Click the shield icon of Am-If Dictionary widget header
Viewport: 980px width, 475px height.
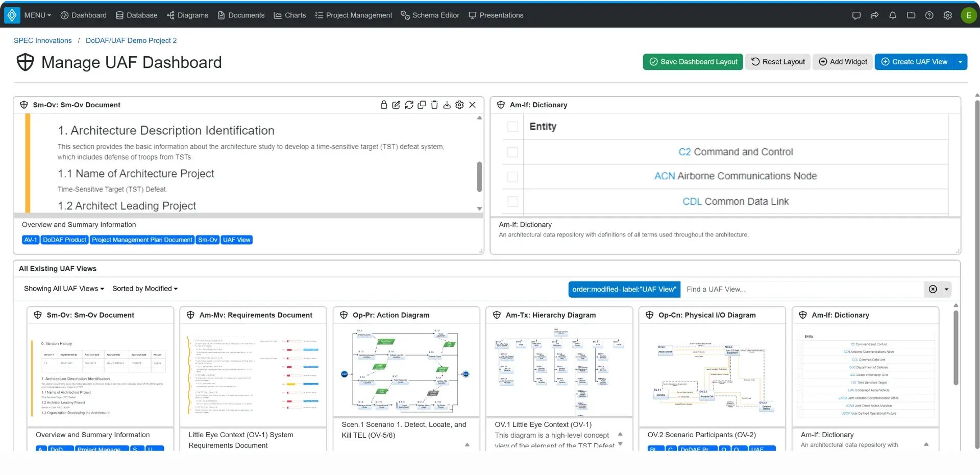click(x=501, y=105)
